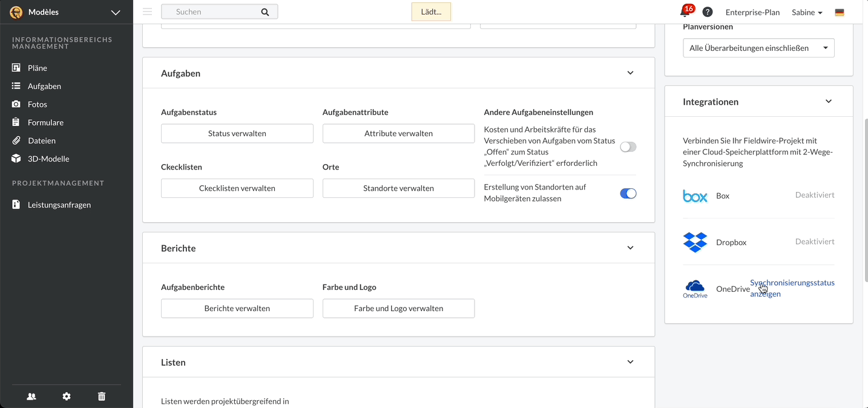Toggle the hamburger sidebar menu icon
The width and height of the screenshot is (868, 408).
tap(147, 12)
